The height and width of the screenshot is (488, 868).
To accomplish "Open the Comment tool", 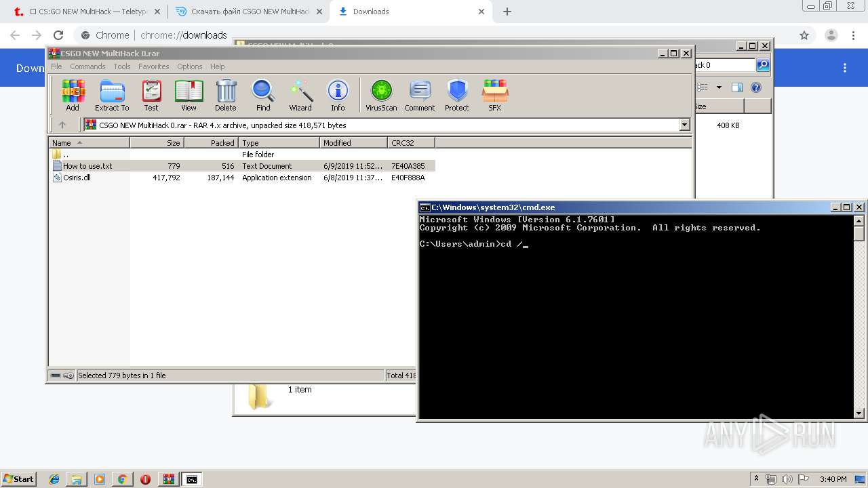I will (420, 95).
